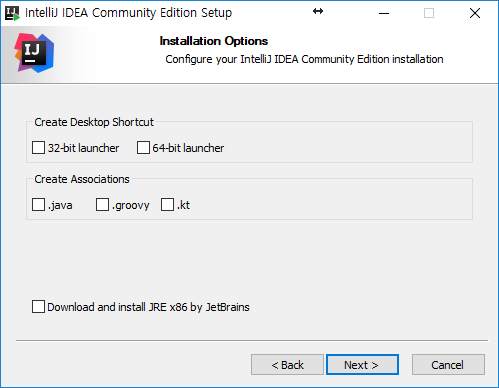Return to previous page with Back
This screenshot has width=499, height=388.
pos(287,365)
